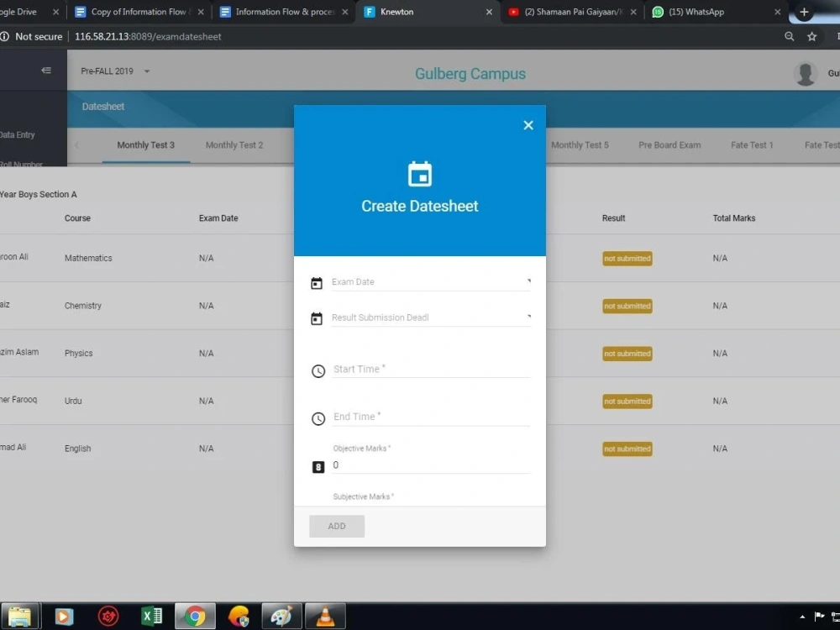Click the Mathematics course cell
This screenshot has width=840, height=630.
[88, 258]
